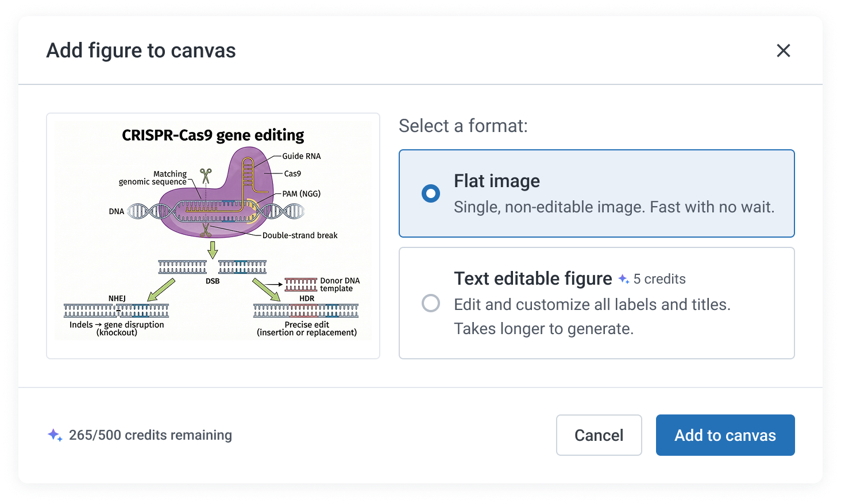Click the Add figure to canvas dialog title
The height and width of the screenshot is (504, 841).
[x=141, y=51]
